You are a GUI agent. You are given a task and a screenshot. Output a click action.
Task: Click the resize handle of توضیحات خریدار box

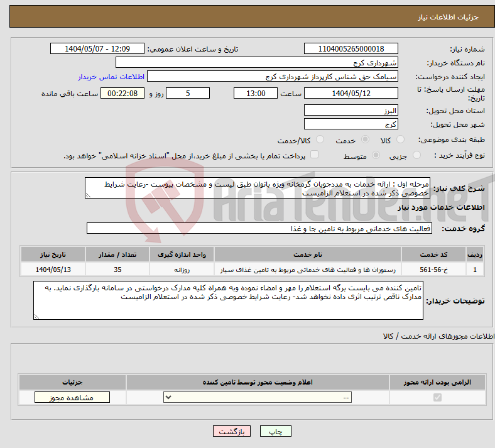click(x=37, y=316)
